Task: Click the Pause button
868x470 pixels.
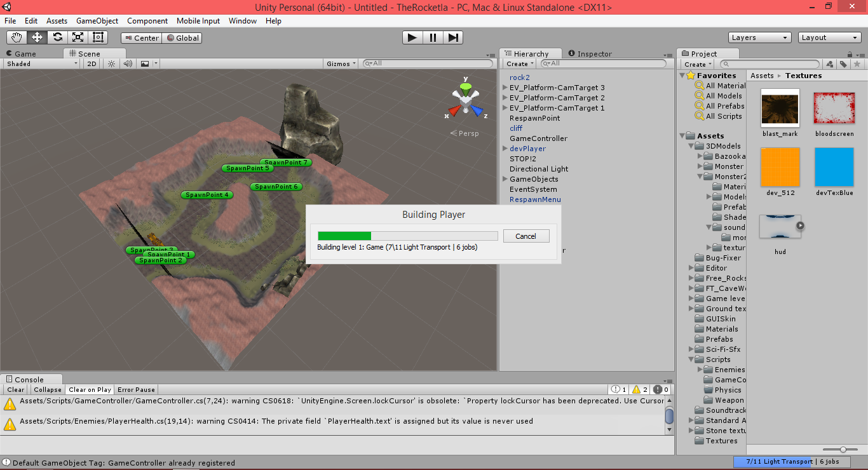Action: coord(433,37)
